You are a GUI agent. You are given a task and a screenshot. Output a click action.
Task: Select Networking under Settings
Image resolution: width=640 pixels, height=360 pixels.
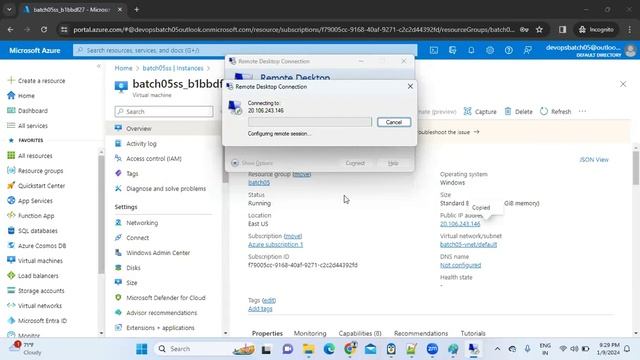(x=142, y=223)
